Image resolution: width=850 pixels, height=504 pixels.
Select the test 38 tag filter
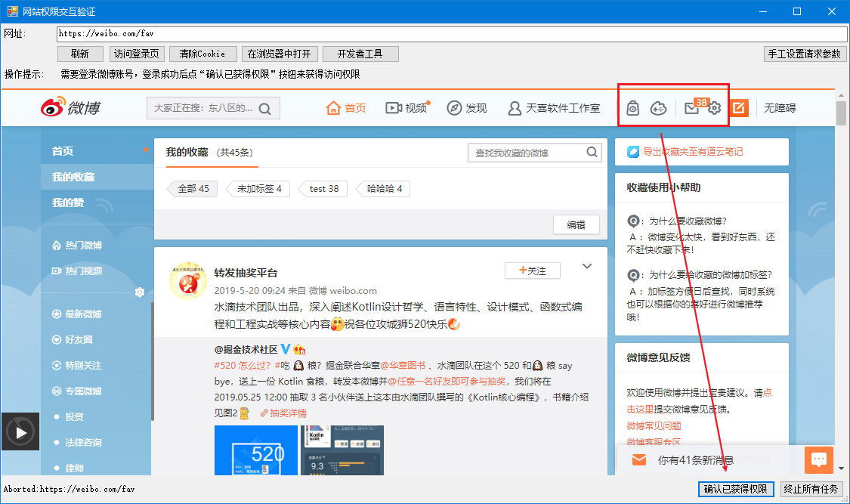[x=323, y=189]
